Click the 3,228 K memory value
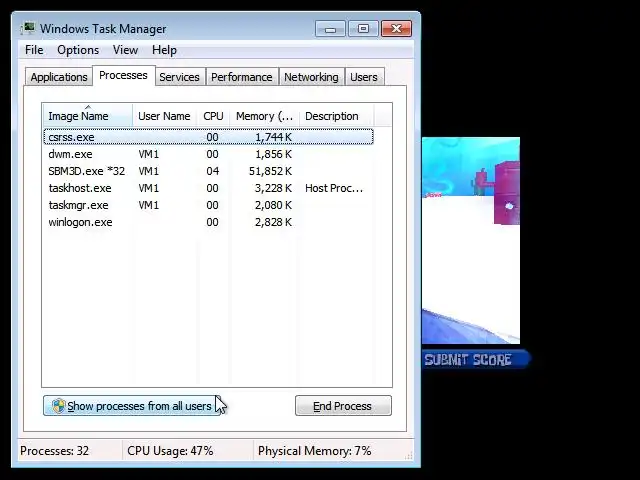 coord(273,188)
